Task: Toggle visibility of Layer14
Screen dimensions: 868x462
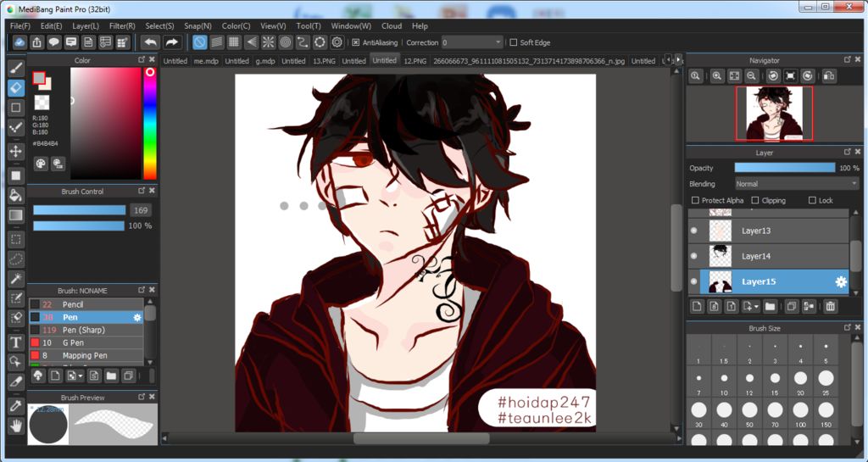Action: tap(694, 256)
